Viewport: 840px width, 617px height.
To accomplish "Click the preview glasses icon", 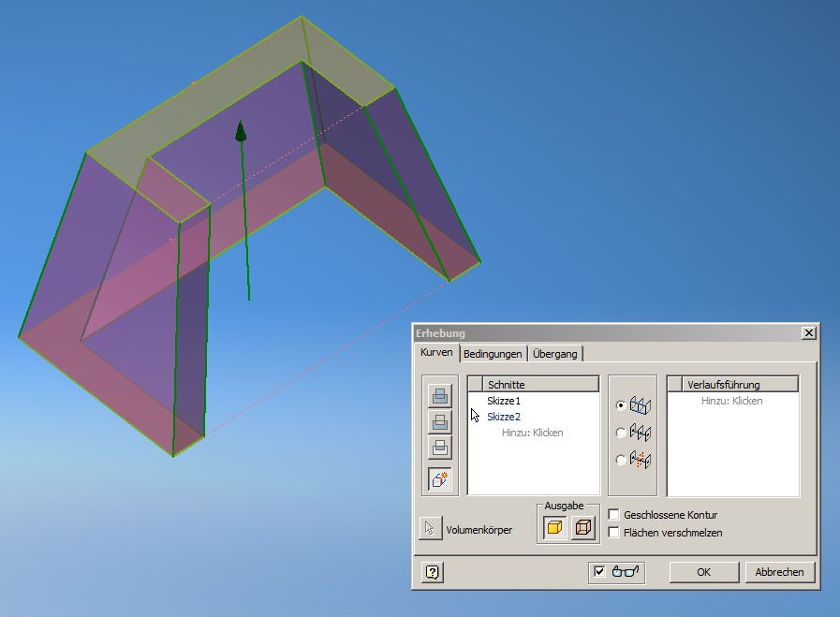I will pos(626,571).
